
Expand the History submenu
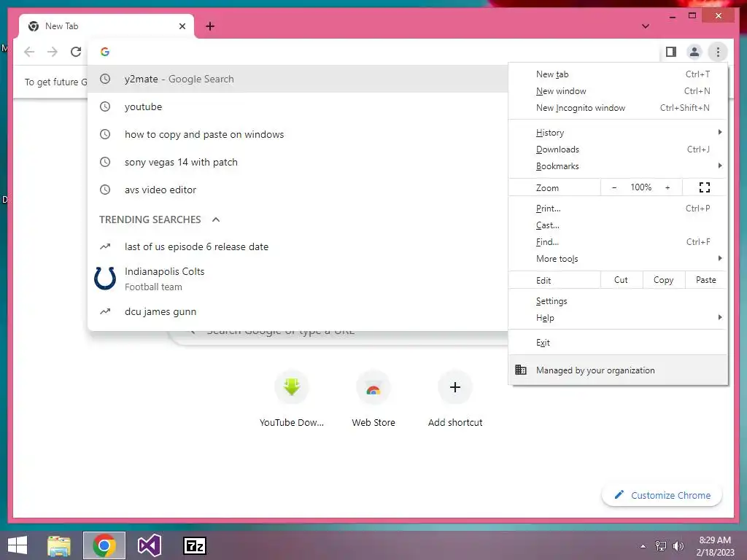(619, 133)
